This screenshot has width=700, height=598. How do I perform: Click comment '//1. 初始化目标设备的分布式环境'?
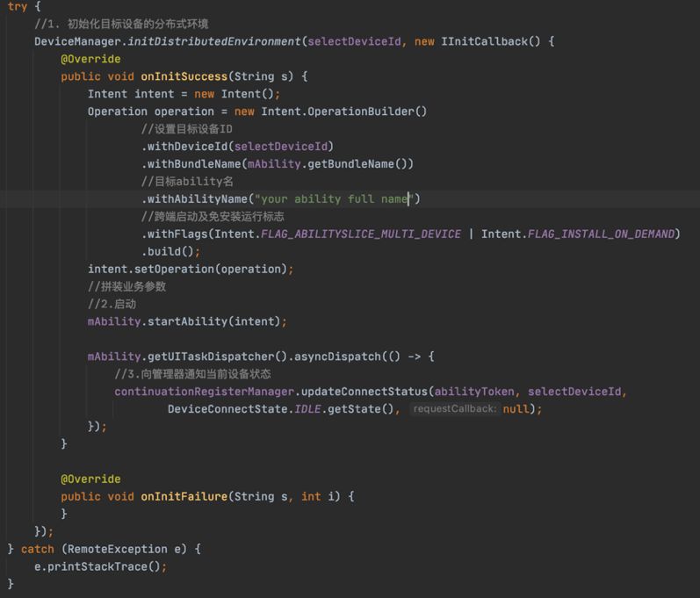(121, 24)
